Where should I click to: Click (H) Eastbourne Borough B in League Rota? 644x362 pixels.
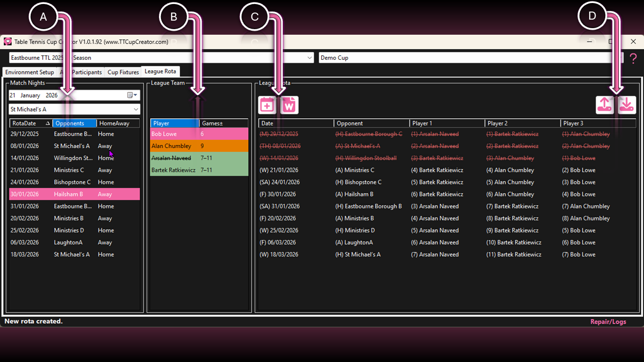click(369, 206)
